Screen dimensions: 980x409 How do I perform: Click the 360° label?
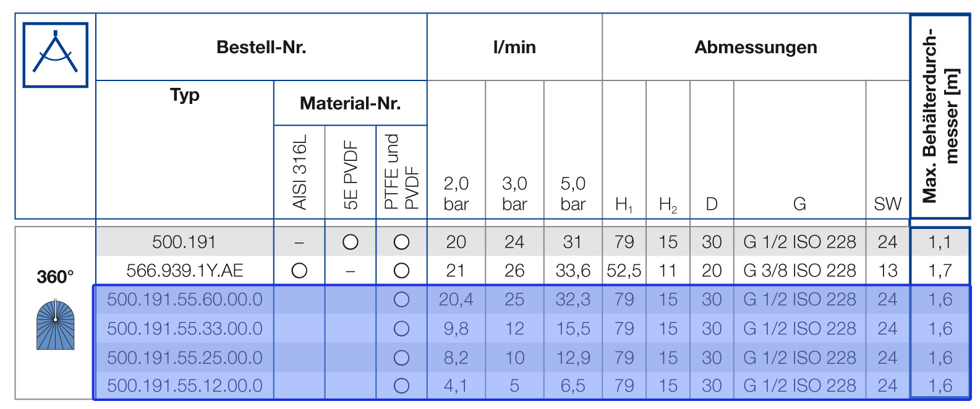click(55, 277)
